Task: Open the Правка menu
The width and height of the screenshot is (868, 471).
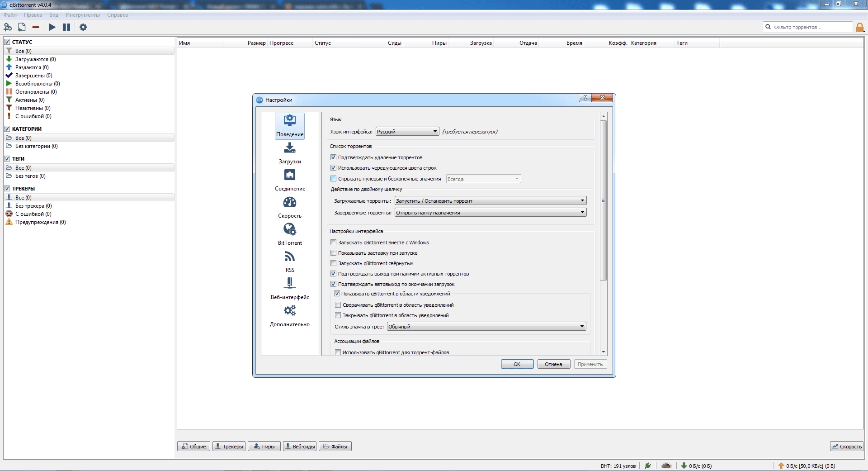Action: click(x=33, y=15)
